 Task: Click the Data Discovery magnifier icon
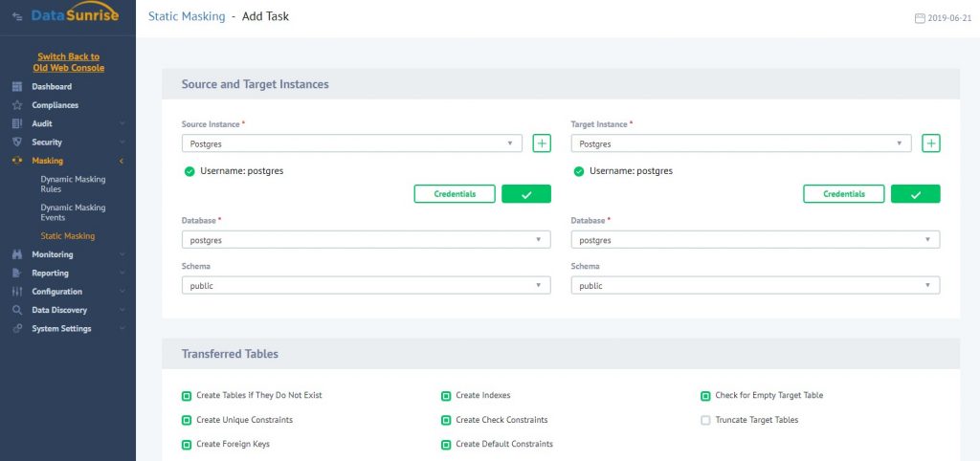(16, 310)
